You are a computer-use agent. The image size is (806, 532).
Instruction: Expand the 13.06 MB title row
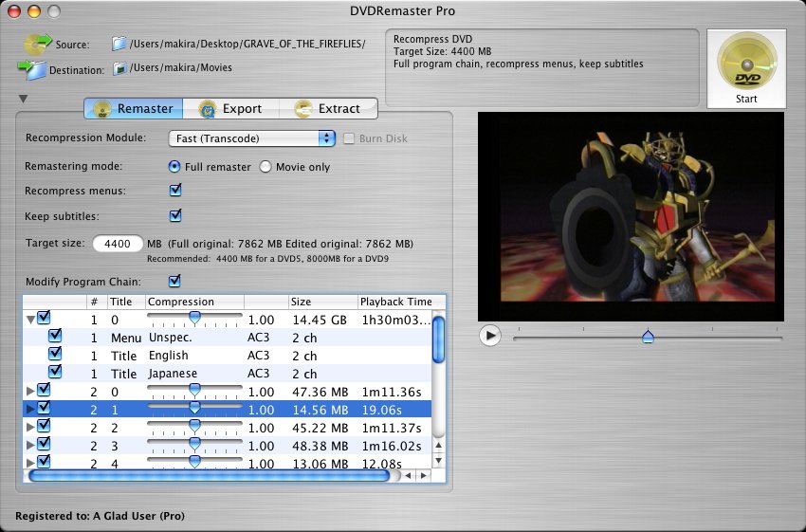pyautogui.click(x=30, y=463)
